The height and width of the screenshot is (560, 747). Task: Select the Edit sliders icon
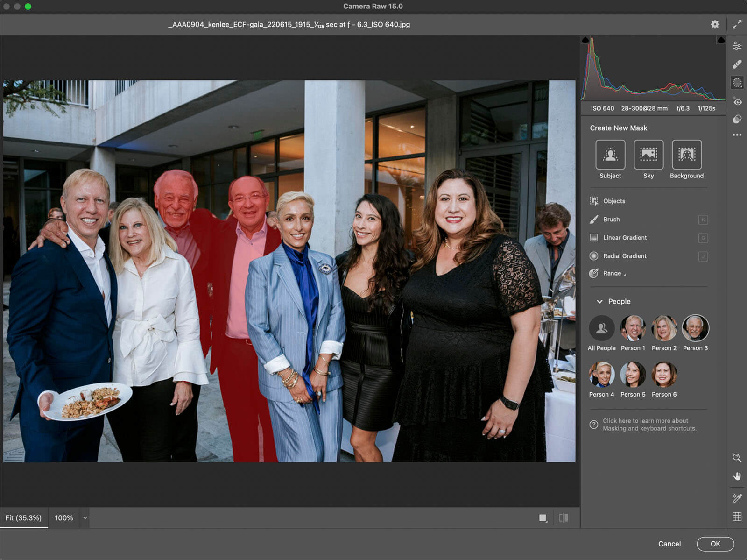click(737, 46)
